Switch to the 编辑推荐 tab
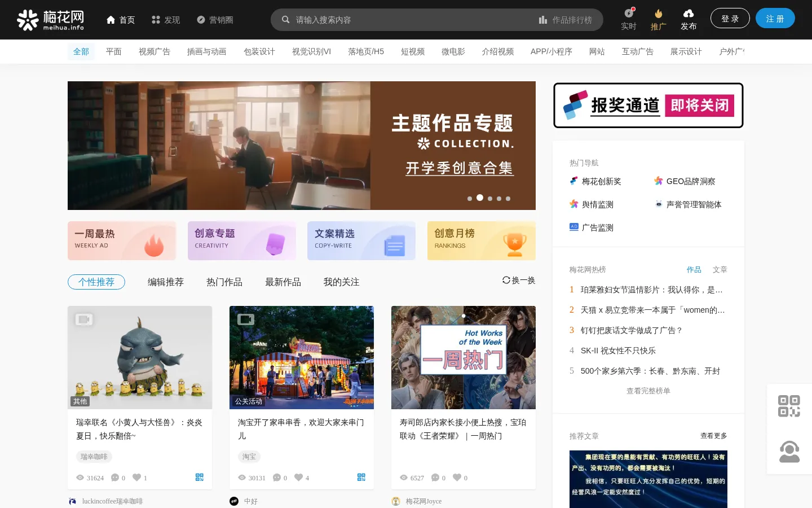 click(166, 282)
